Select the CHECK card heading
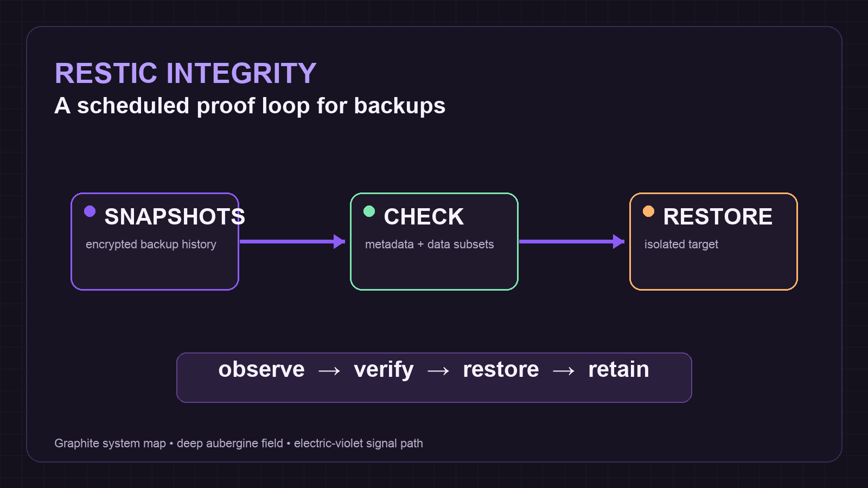 [x=424, y=217]
